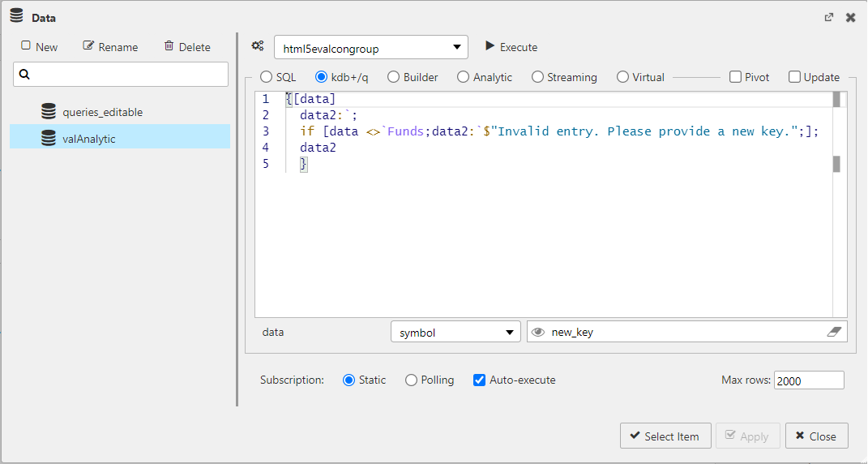Image resolution: width=868 pixels, height=464 pixels.
Task: Toggle the eye icon beside new_key
Action: point(538,332)
